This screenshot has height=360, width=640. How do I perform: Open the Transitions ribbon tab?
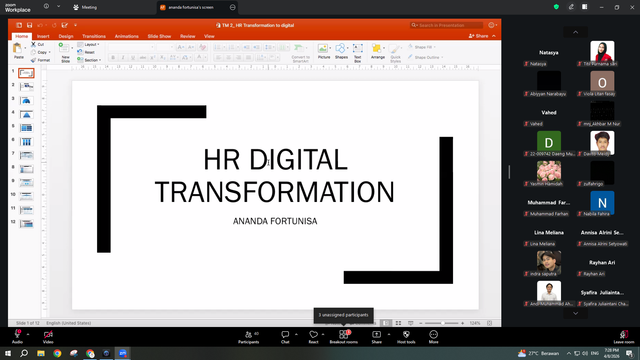(94, 36)
